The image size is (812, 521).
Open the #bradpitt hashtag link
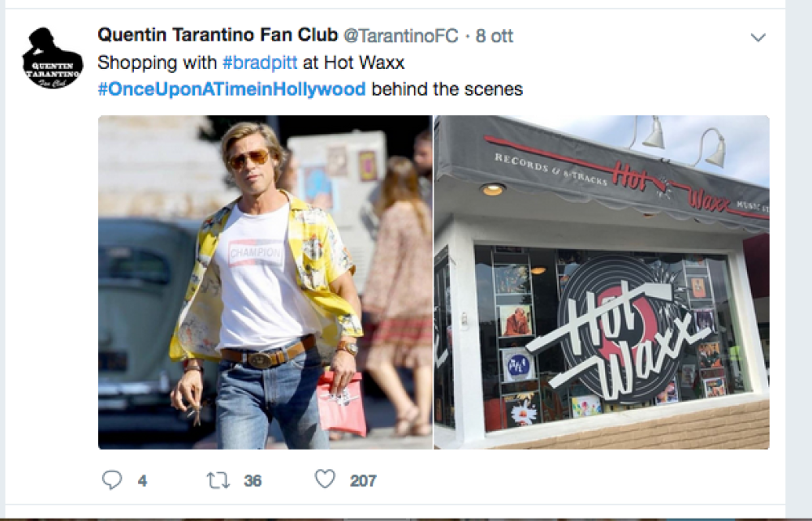pos(260,62)
